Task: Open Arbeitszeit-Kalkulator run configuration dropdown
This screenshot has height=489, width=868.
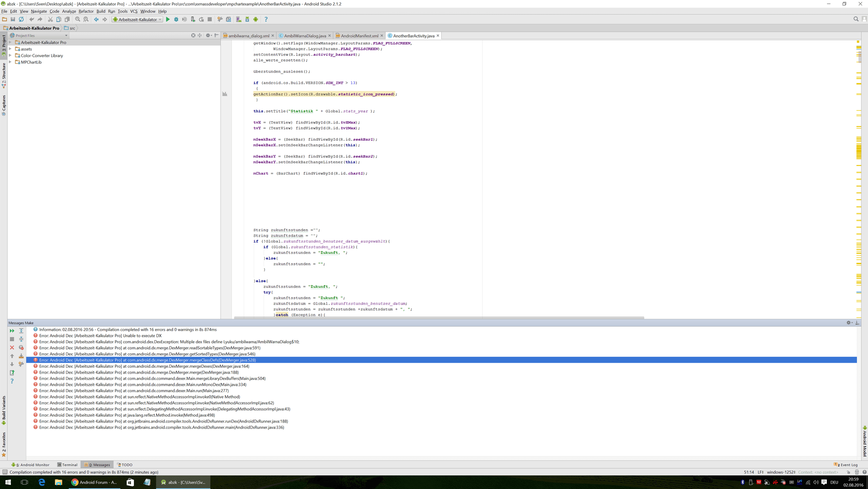Action: [x=137, y=19]
